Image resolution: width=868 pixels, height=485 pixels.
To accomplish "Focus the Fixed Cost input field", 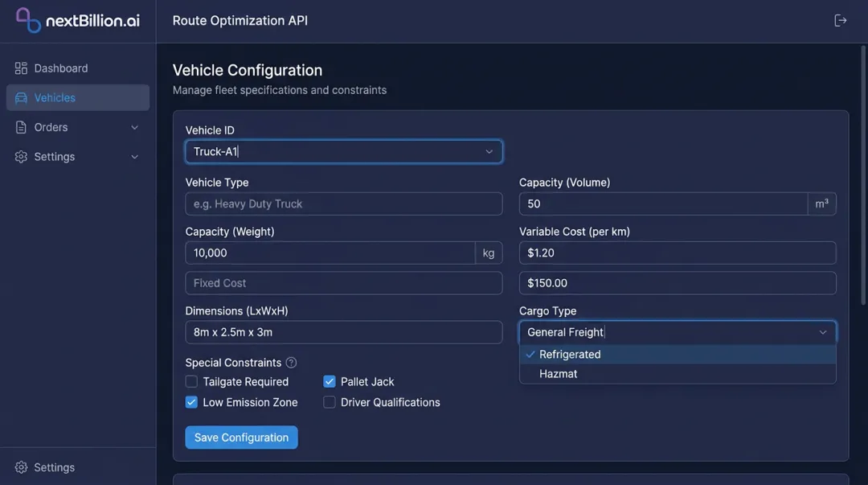I will click(x=344, y=283).
